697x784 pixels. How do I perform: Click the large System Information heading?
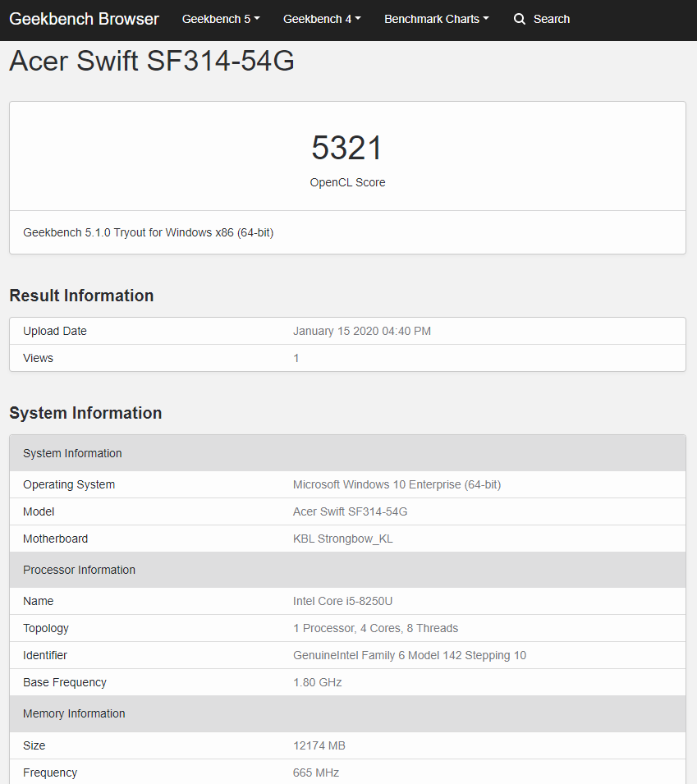[x=85, y=413]
